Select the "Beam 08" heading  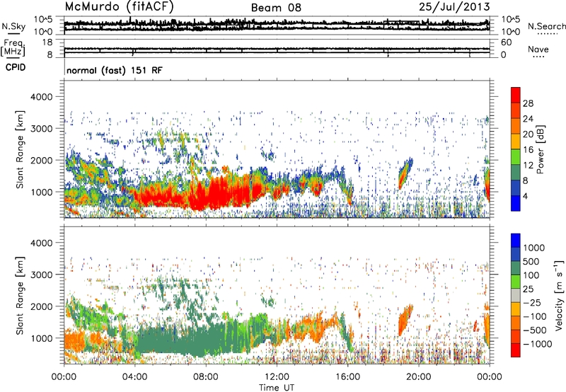[276, 8]
